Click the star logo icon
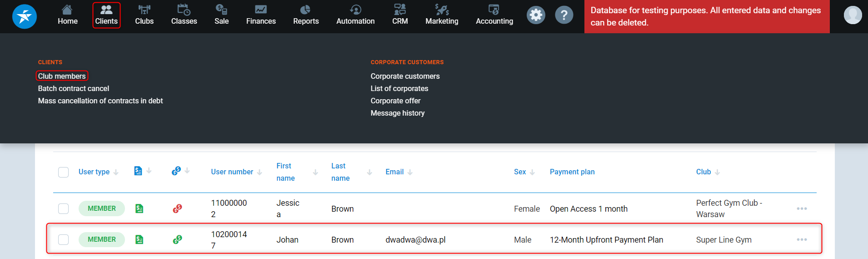The height and width of the screenshot is (259, 868). click(x=25, y=16)
